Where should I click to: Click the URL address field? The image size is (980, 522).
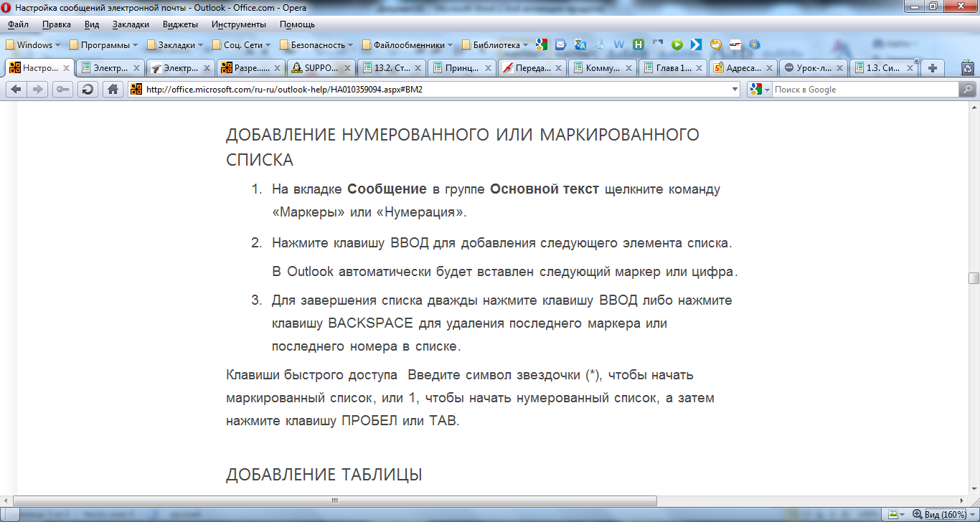434,90
